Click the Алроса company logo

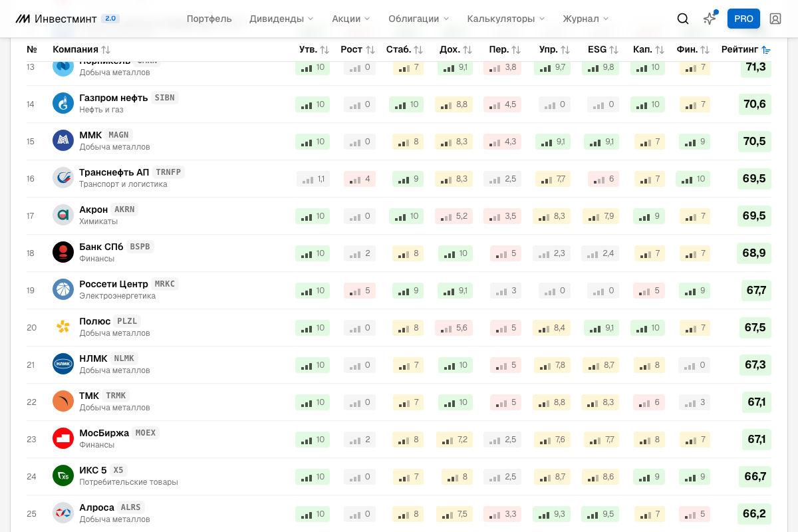(63, 513)
